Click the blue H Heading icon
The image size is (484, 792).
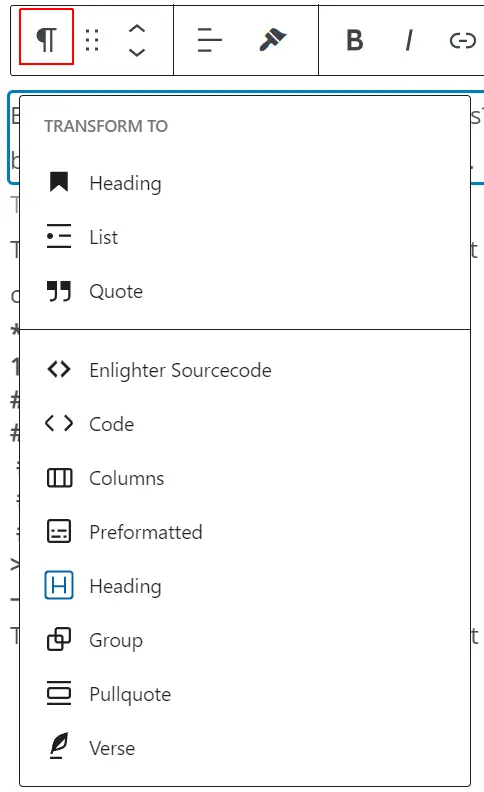pyautogui.click(x=59, y=585)
